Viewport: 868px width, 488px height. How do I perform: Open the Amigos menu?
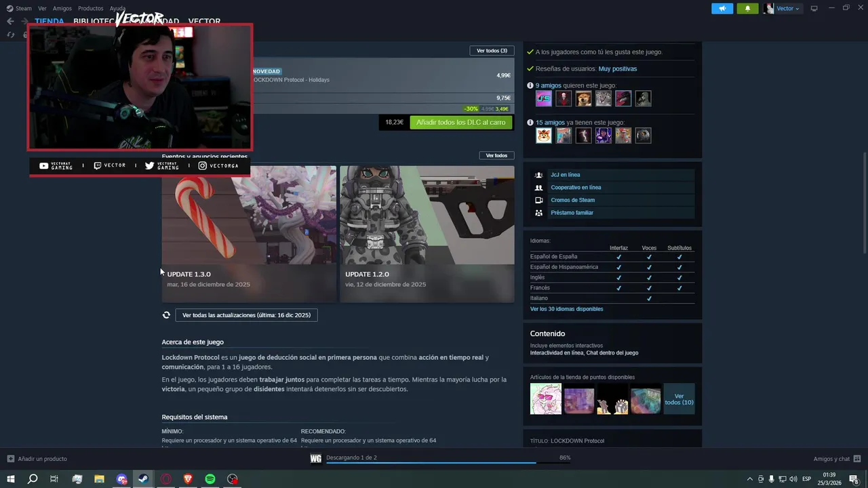(62, 9)
